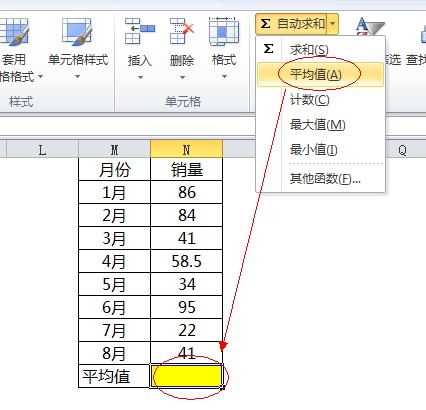Choose 计数(C) from the menu
The width and height of the screenshot is (426, 410).
click(320, 100)
